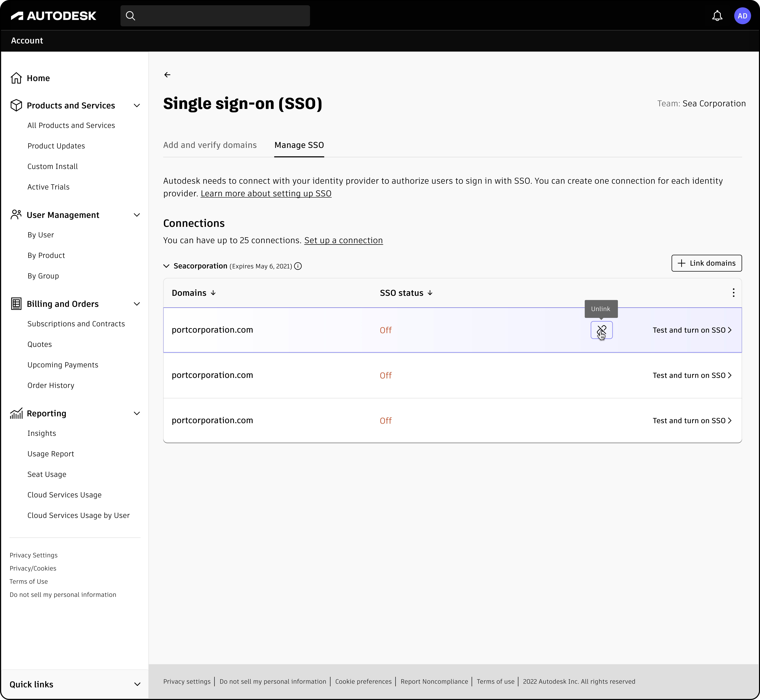Viewport: 760px width, 700px height.
Task: Click the Products and Services cube icon
Action: click(x=16, y=105)
